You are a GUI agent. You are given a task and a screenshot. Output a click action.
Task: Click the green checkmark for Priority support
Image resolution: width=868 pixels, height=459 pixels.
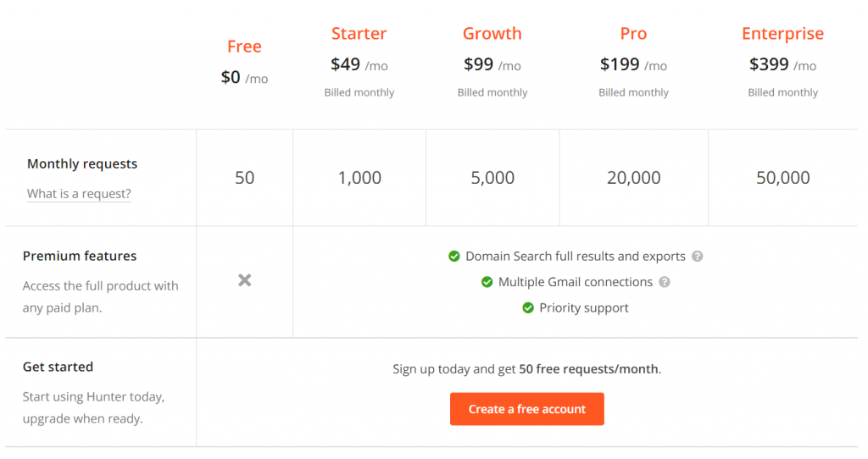point(527,307)
